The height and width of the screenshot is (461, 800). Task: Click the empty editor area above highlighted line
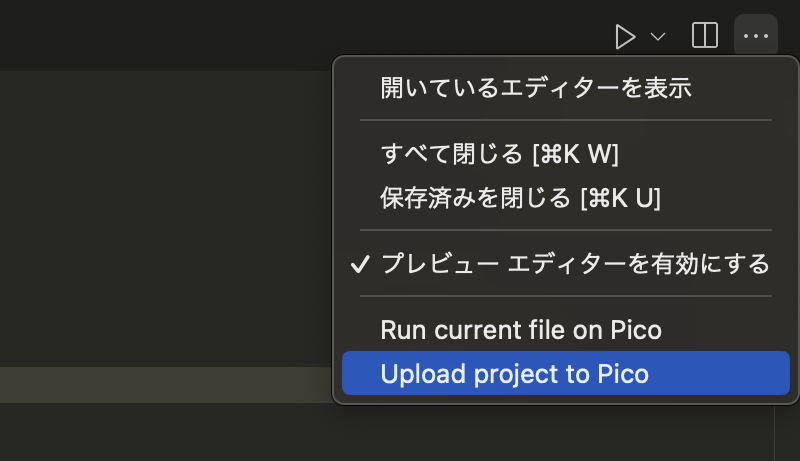[x=160, y=220]
